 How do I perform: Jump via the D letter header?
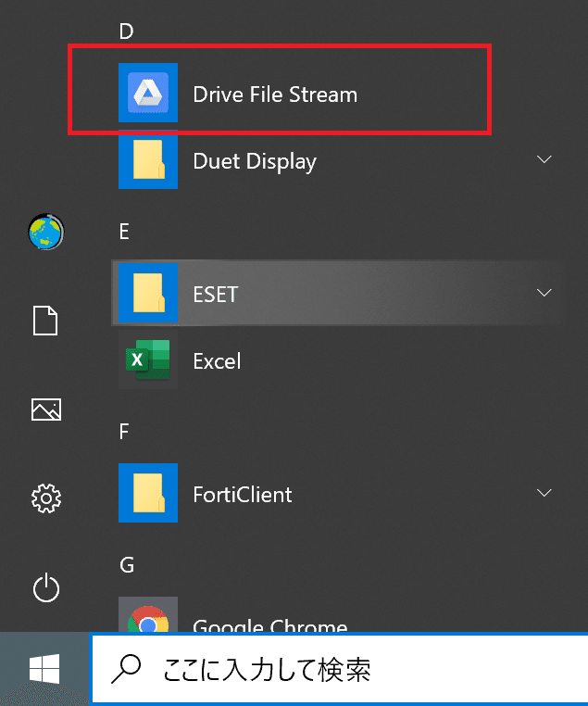[127, 32]
